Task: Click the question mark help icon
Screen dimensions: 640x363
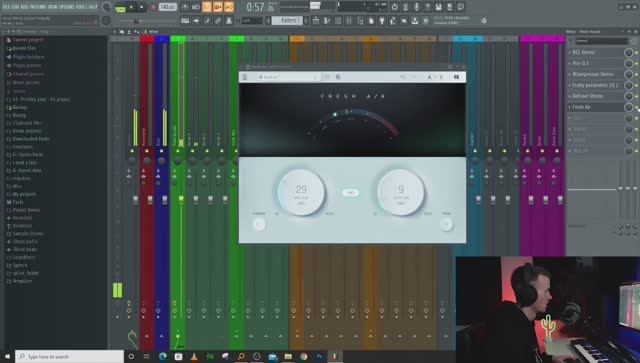Action: pos(427,7)
